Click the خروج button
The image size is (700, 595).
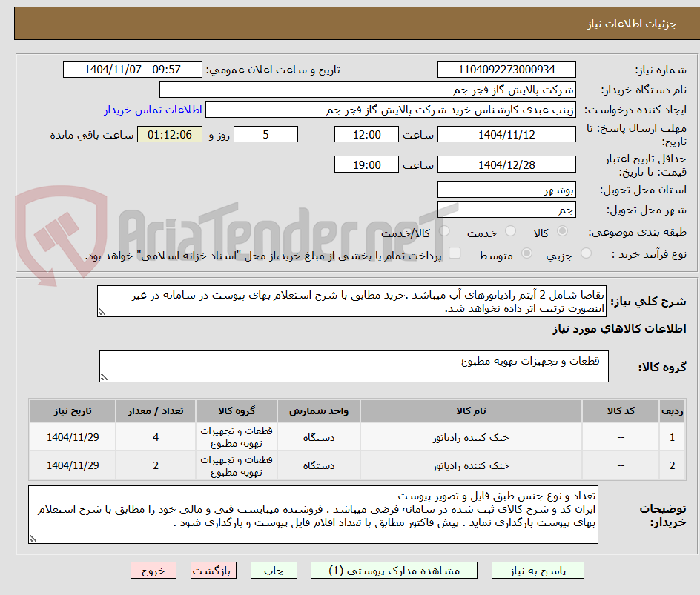click(153, 570)
